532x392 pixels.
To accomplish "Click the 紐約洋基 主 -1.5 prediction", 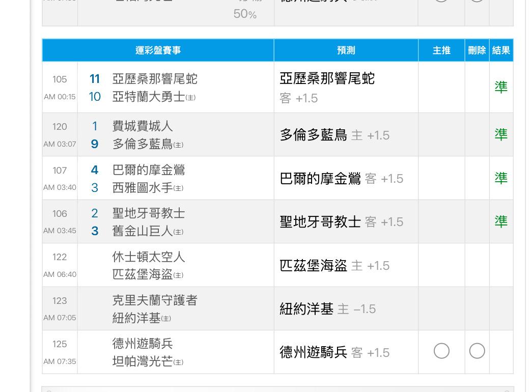I will click(x=328, y=309).
